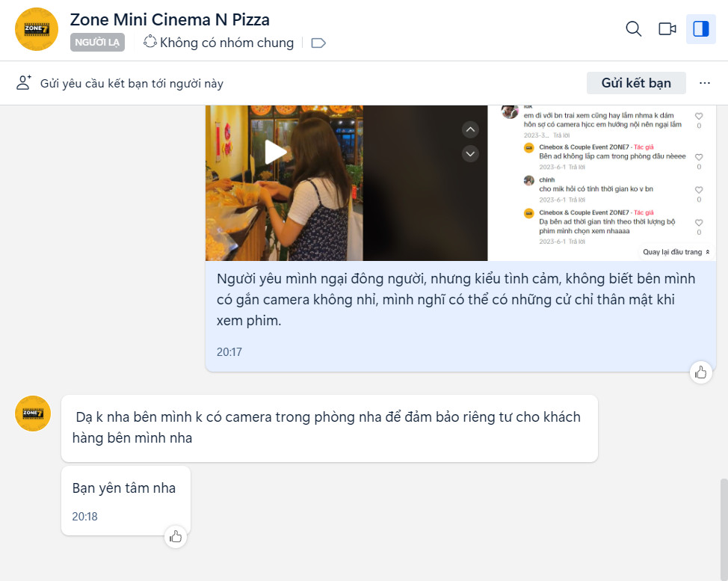This screenshot has height=581, width=728.
Task: Click the up chevron on the video
Action: click(x=470, y=130)
